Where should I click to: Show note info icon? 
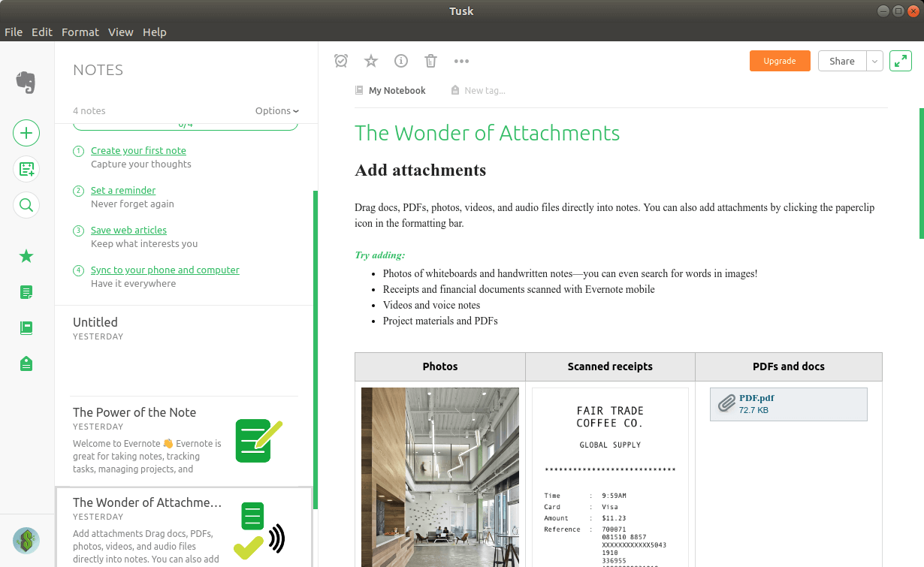pyautogui.click(x=401, y=61)
